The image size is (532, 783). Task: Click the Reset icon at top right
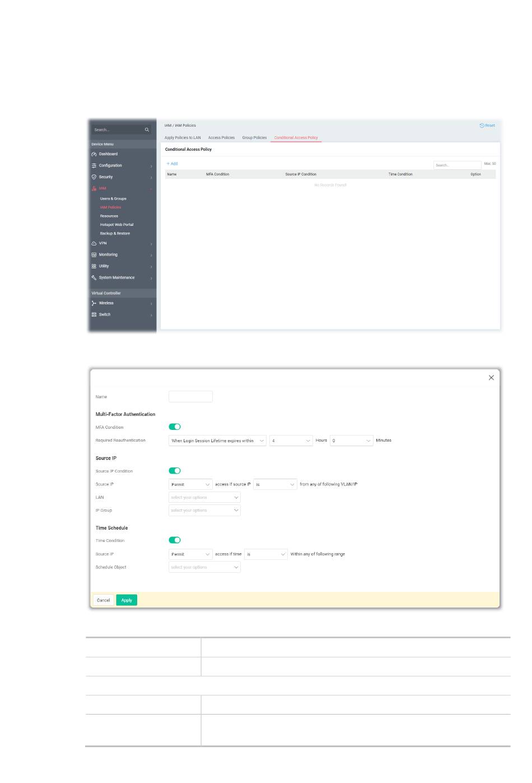(482, 126)
